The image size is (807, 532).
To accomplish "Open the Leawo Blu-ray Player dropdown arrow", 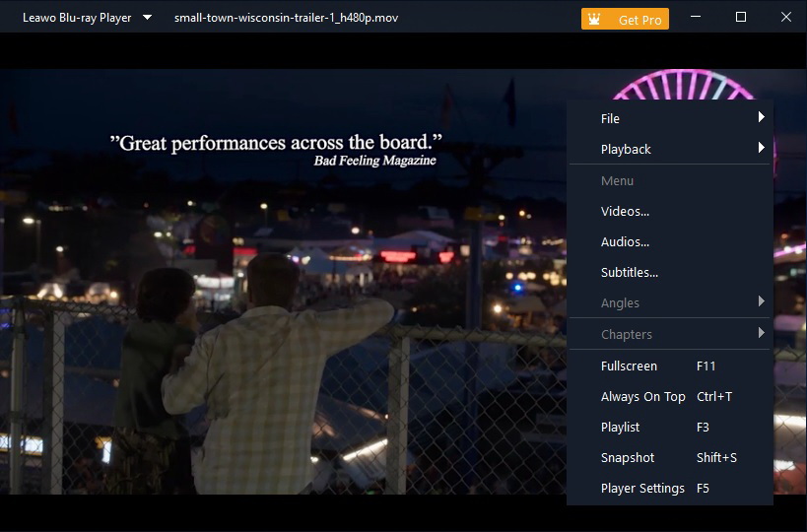I will coord(147,18).
